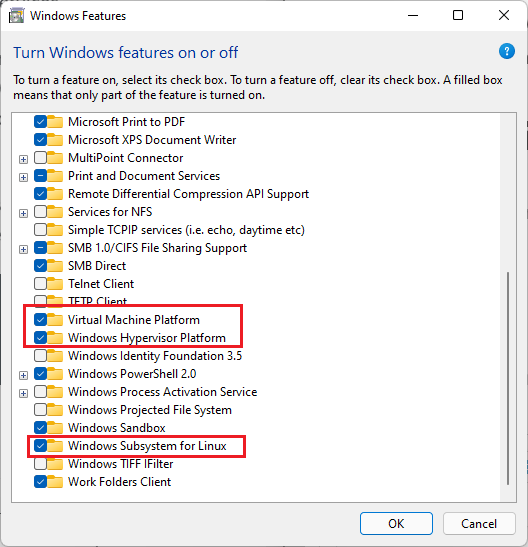Expand SMB 1.0/CIFS File Sharing Support
Viewport: 528px width, 547px height.
pyautogui.click(x=23, y=249)
